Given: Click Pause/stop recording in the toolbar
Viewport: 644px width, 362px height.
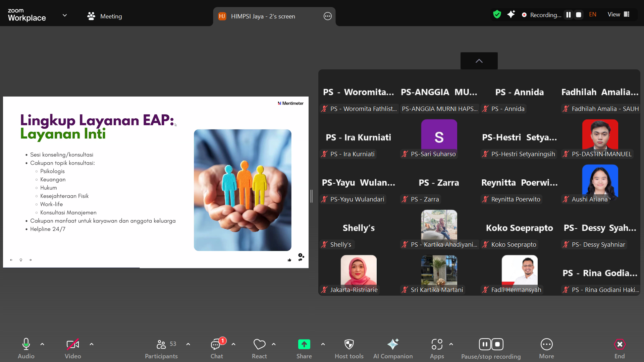Looking at the screenshot, I should click(491, 349).
